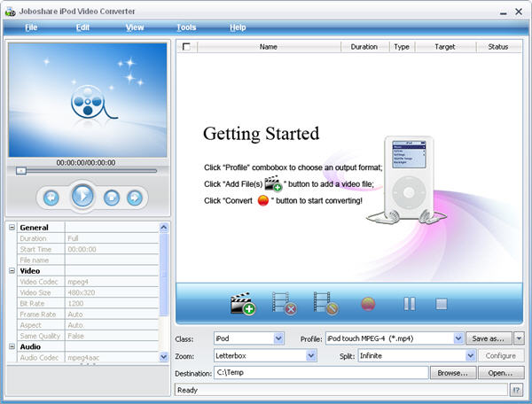The image size is (532, 404).
Task: Minimize the Joboshare window
Action: click(x=503, y=12)
